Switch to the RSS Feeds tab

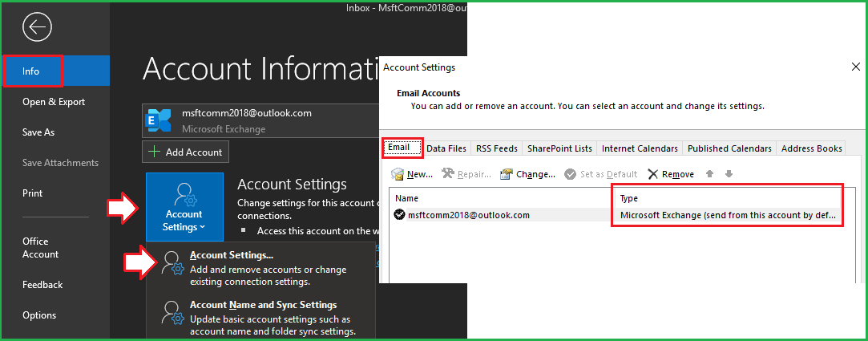(x=497, y=148)
